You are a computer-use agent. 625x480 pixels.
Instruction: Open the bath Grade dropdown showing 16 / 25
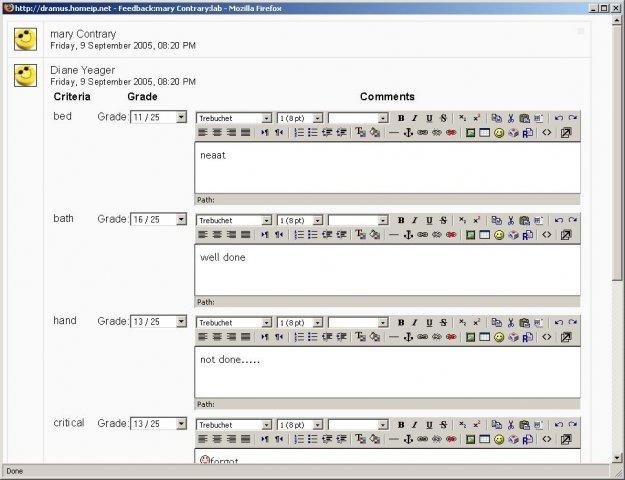pos(159,219)
